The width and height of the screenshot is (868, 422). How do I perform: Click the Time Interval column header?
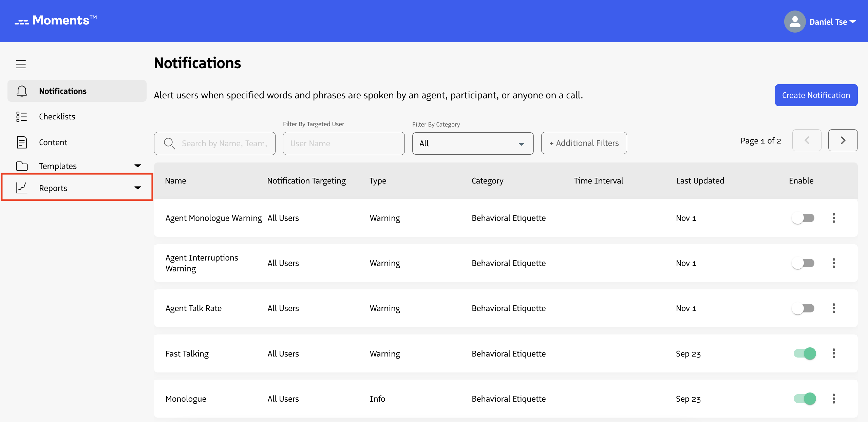click(599, 181)
